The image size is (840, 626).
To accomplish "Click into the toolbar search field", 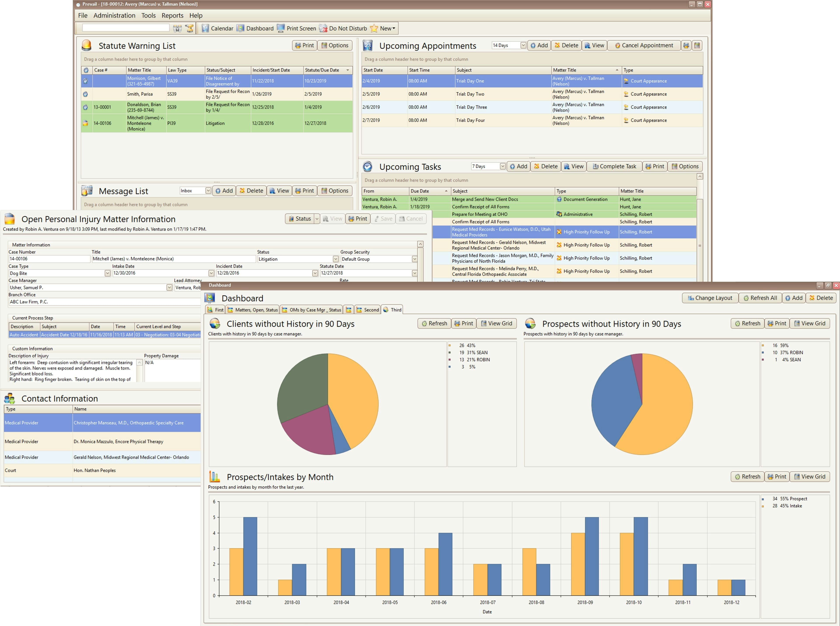I will 125,28.
